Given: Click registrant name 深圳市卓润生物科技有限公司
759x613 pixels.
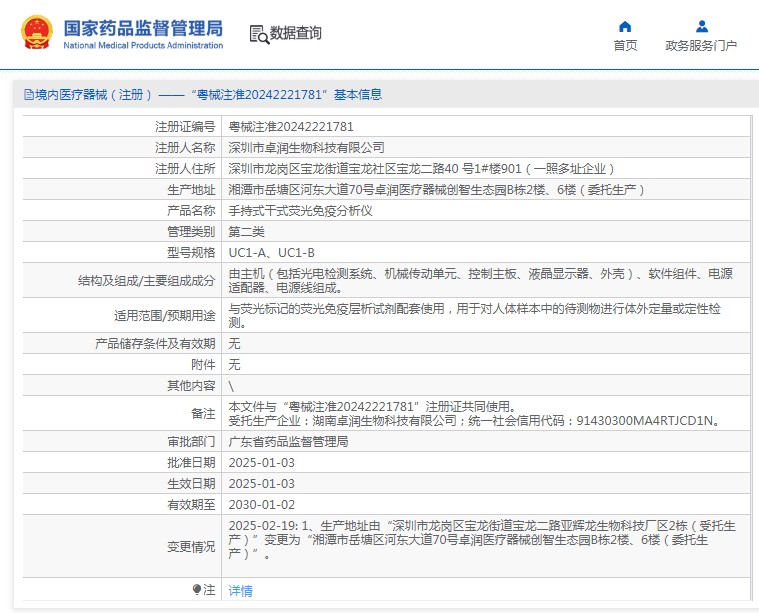Looking at the screenshot, I should pos(306,148).
